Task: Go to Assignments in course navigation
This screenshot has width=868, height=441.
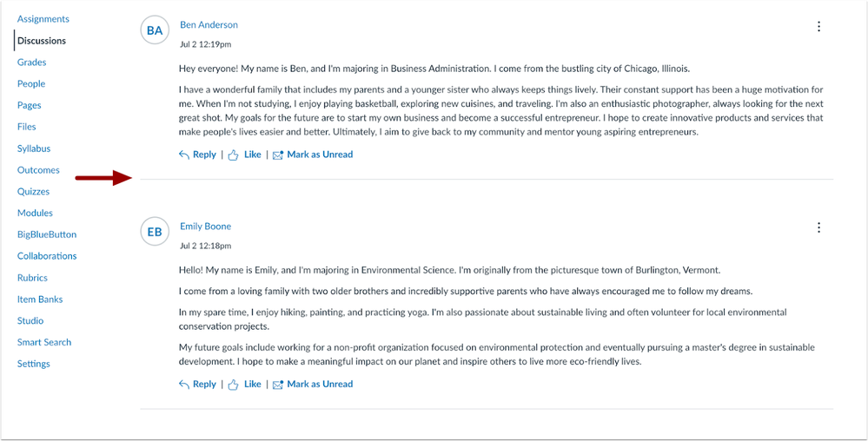Action: [x=43, y=19]
